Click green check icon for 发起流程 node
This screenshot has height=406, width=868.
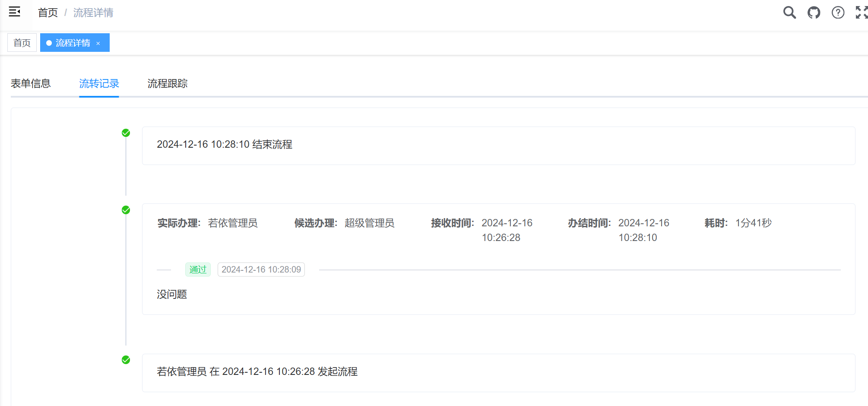click(126, 360)
